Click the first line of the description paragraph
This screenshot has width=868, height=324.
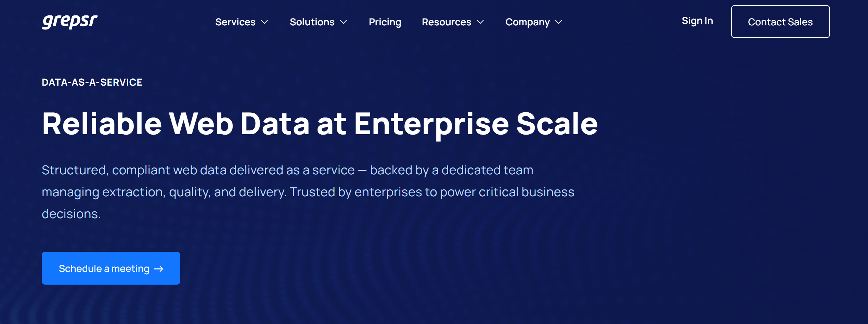(x=287, y=170)
